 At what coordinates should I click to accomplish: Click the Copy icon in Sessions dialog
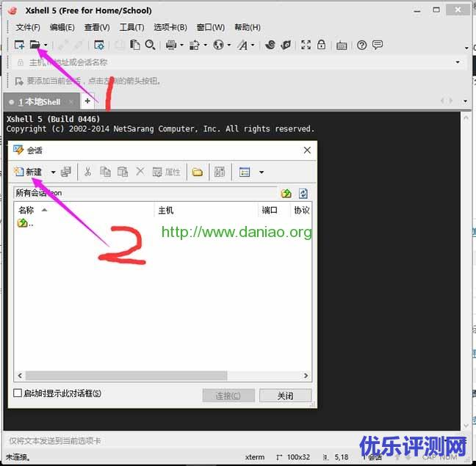point(105,172)
